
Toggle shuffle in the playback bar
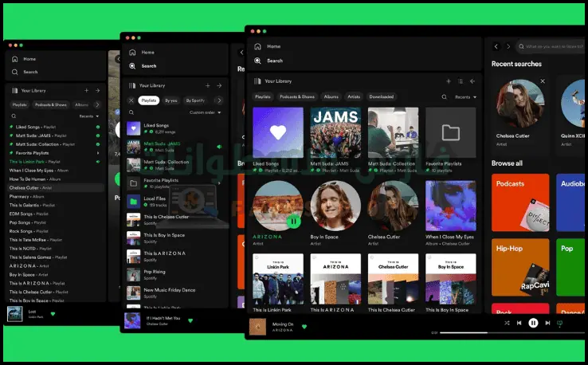(x=507, y=324)
